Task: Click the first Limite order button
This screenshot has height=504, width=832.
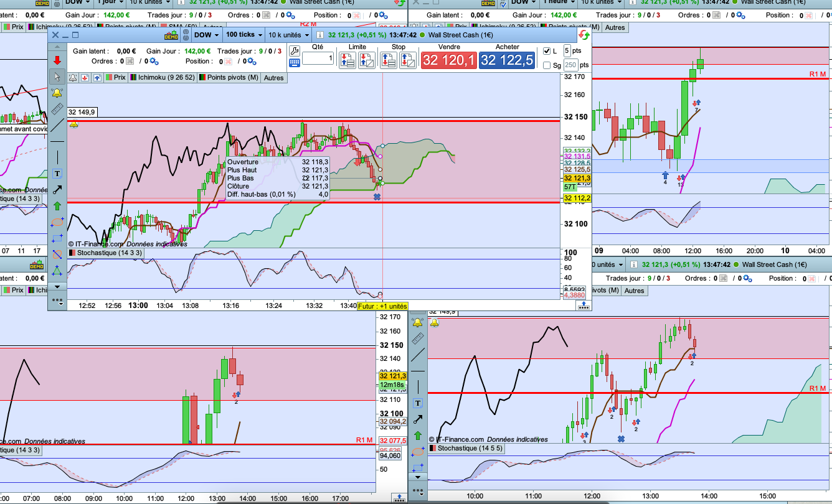Action: coord(349,60)
